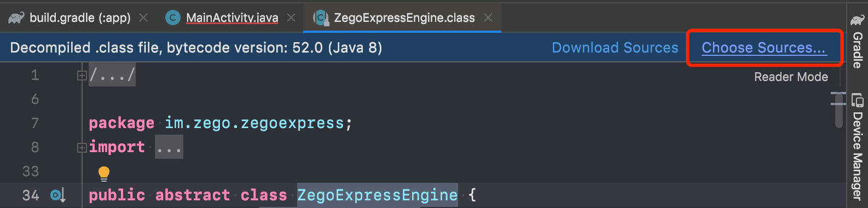This screenshot has width=868, height=208.
Task: Open the Gradle tool window
Action: coord(857,43)
